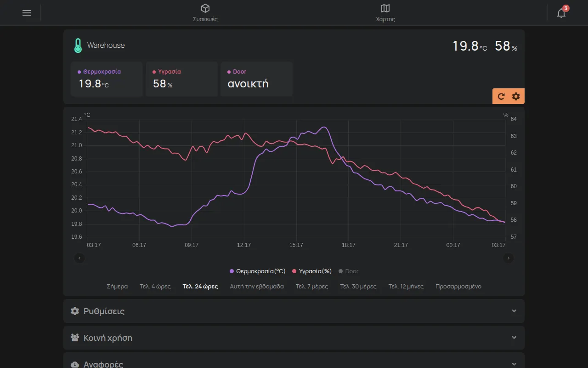This screenshot has width=588, height=368.
Task: Toggle Θερμοκρασία(°C) series in chart legend
Action: click(258, 271)
